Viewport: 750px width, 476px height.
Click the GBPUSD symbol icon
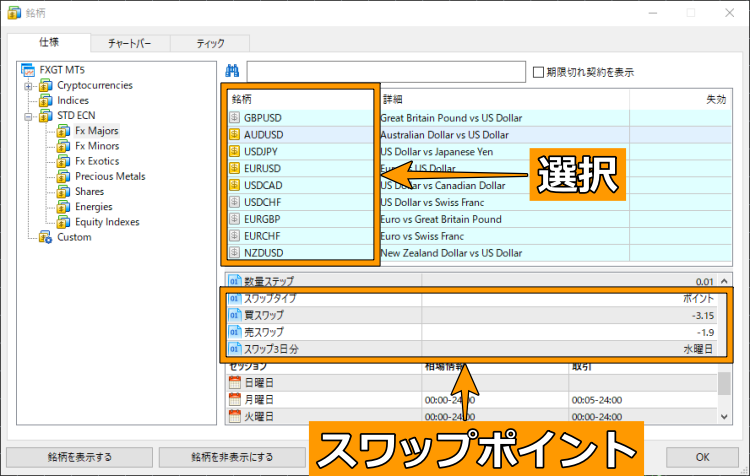point(235,118)
